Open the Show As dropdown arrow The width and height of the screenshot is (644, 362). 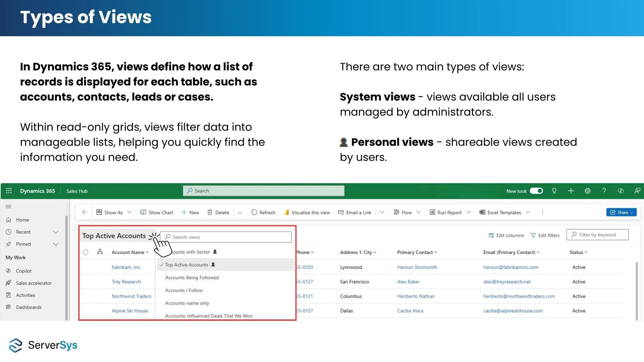pos(129,212)
